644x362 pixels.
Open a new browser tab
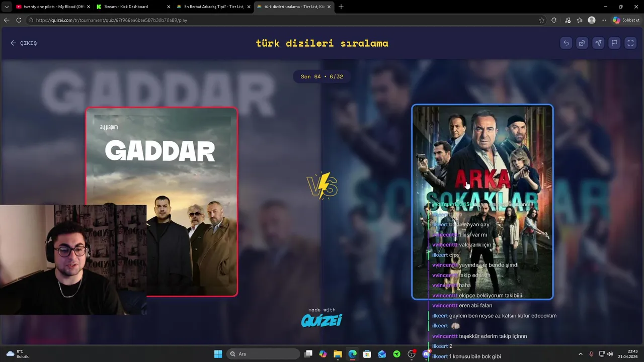click(341, 7)
